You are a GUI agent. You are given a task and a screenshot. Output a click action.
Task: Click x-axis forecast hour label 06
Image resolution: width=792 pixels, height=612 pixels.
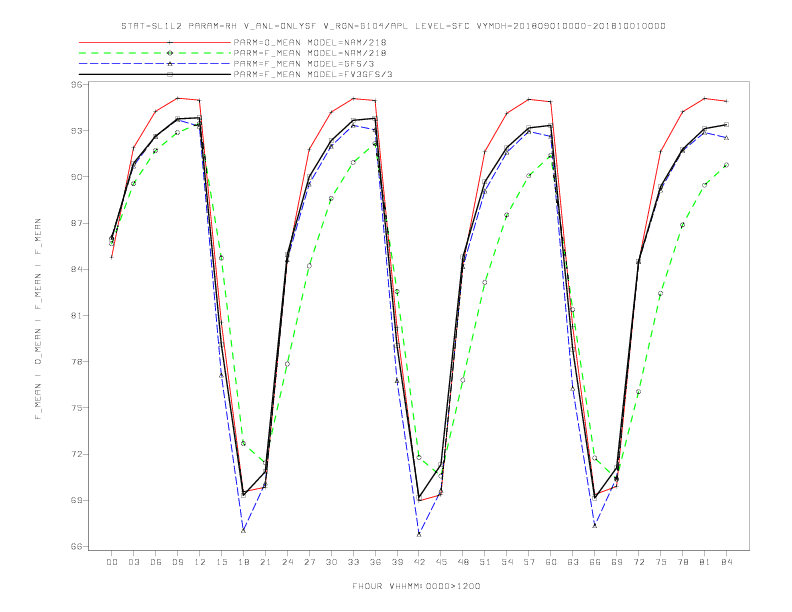[156, 562]
